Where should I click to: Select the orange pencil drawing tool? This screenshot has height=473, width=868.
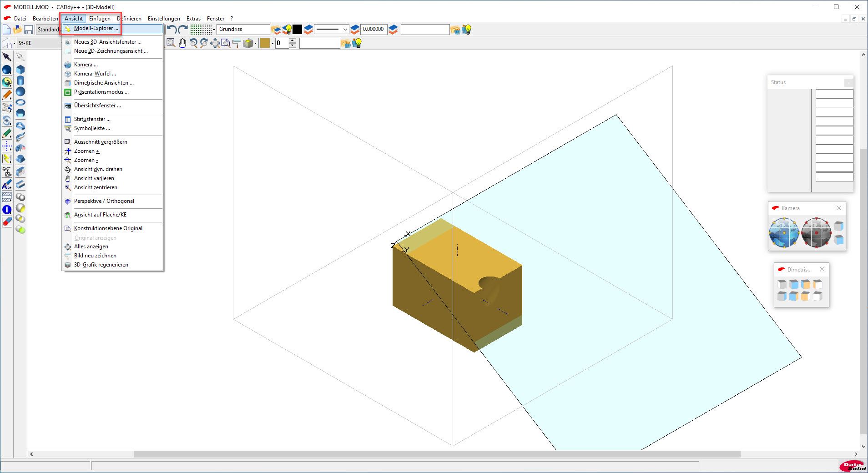[x=7, y=95]
